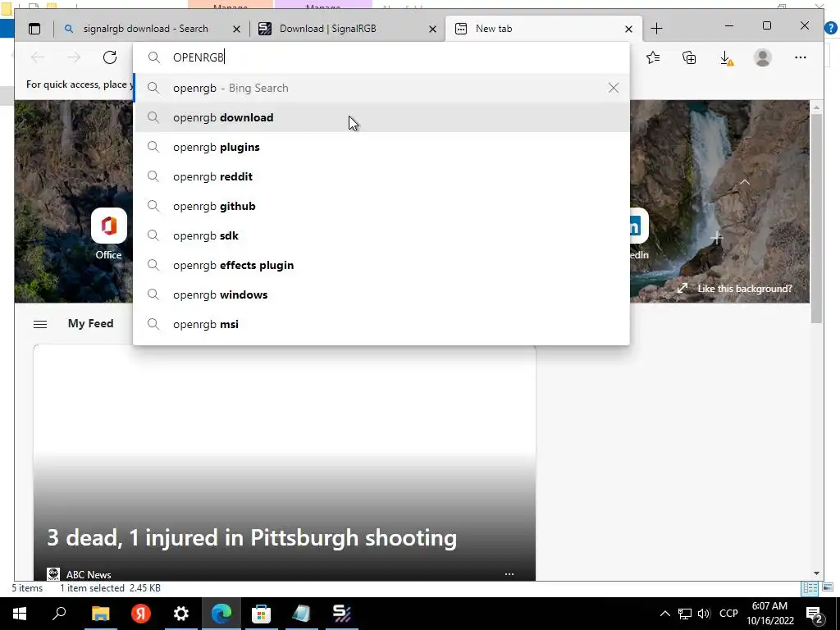The image size is (840, 630).
Task: Open the Pittsburgh shooting news headline
Action: click(x=252, y=538)
